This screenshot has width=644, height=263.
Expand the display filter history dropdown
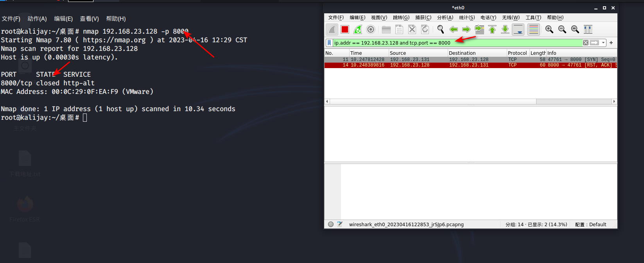[x=603, y=43]
